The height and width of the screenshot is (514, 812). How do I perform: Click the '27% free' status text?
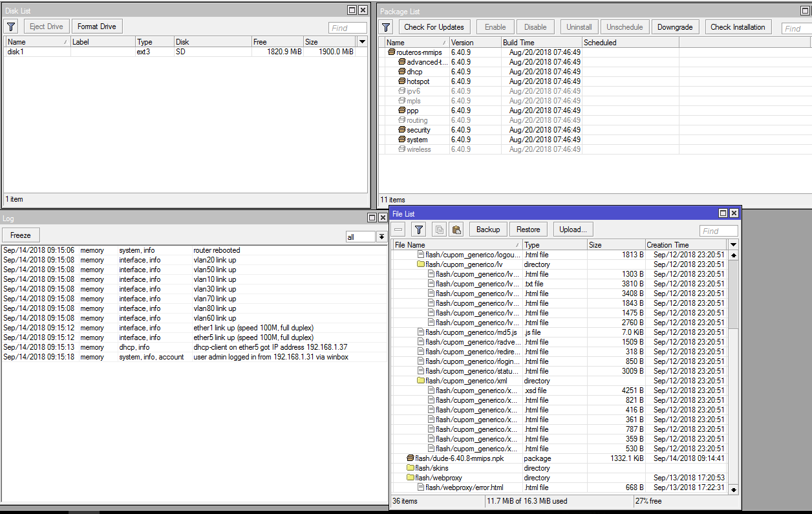click(x=650, y=501)
